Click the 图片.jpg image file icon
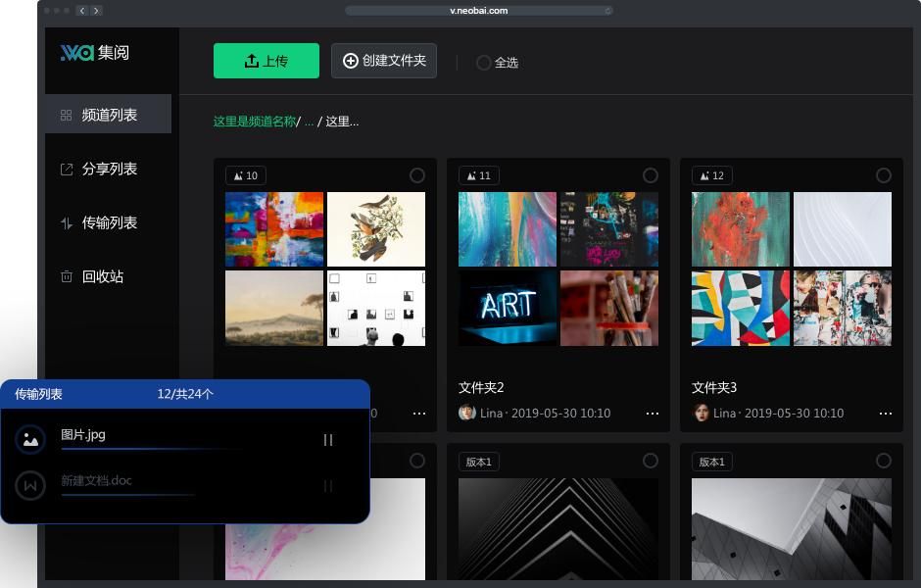 30,439
